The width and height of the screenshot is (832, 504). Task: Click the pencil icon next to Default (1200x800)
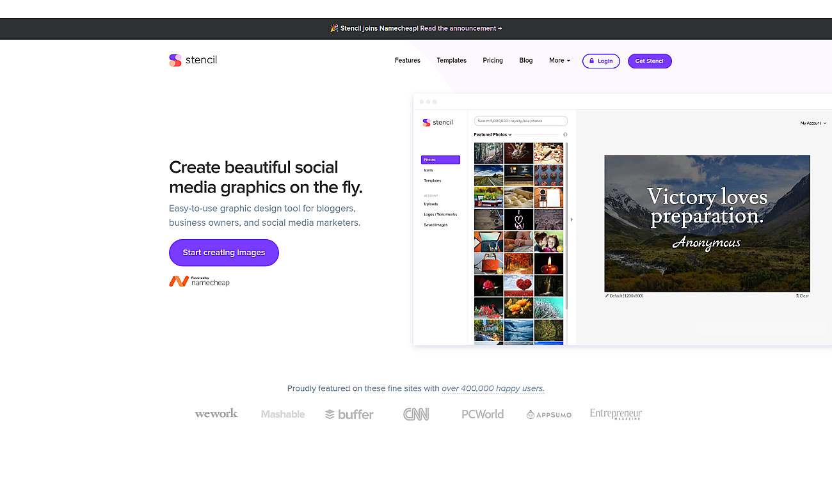point(607,296)
